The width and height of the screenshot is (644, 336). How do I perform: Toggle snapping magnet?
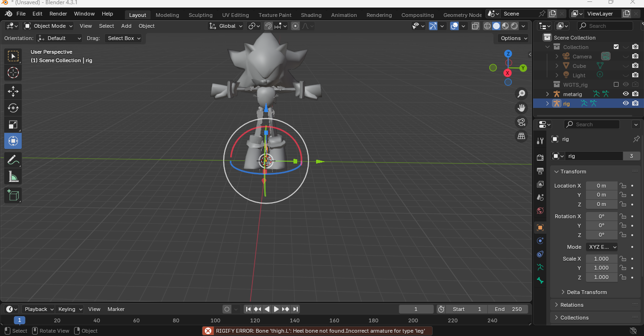click(268, 26)
